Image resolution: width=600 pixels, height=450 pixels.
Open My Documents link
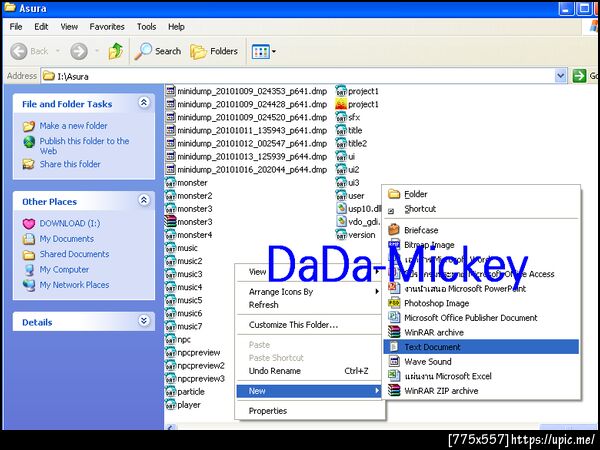click(67, 239)
